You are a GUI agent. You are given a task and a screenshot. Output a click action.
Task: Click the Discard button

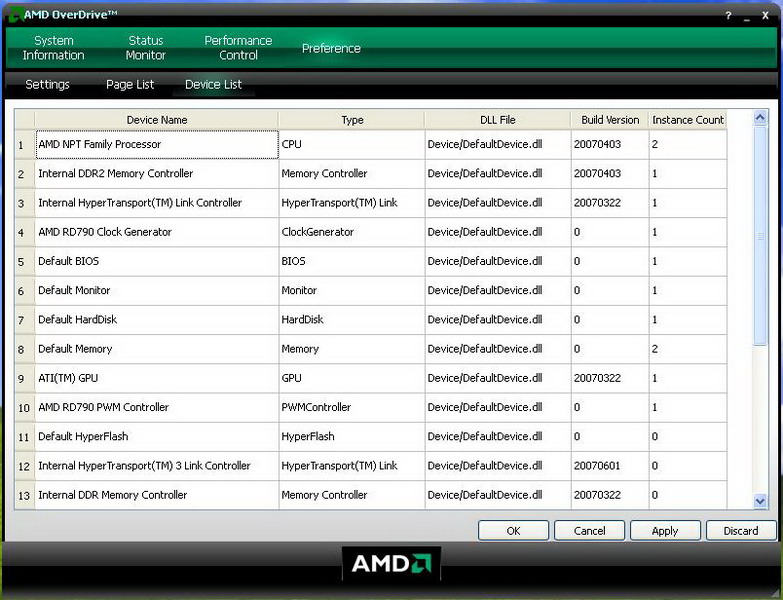(741, 531)
